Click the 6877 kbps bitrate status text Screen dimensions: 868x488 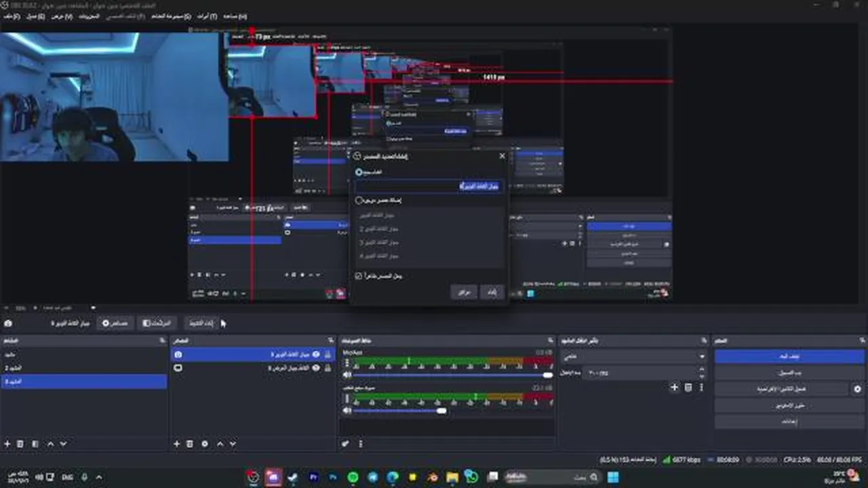click(682, 460)
